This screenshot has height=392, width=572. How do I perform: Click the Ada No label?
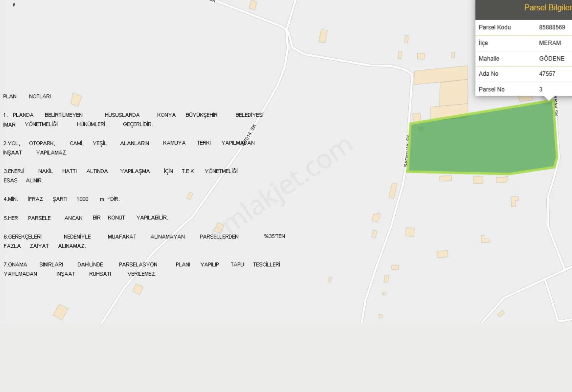point(488,74)
